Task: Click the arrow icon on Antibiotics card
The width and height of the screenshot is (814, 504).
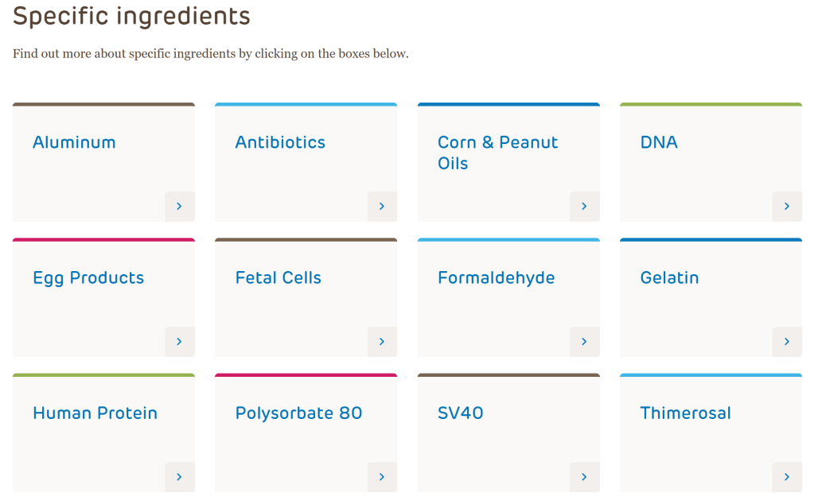Action: (382, 206)
